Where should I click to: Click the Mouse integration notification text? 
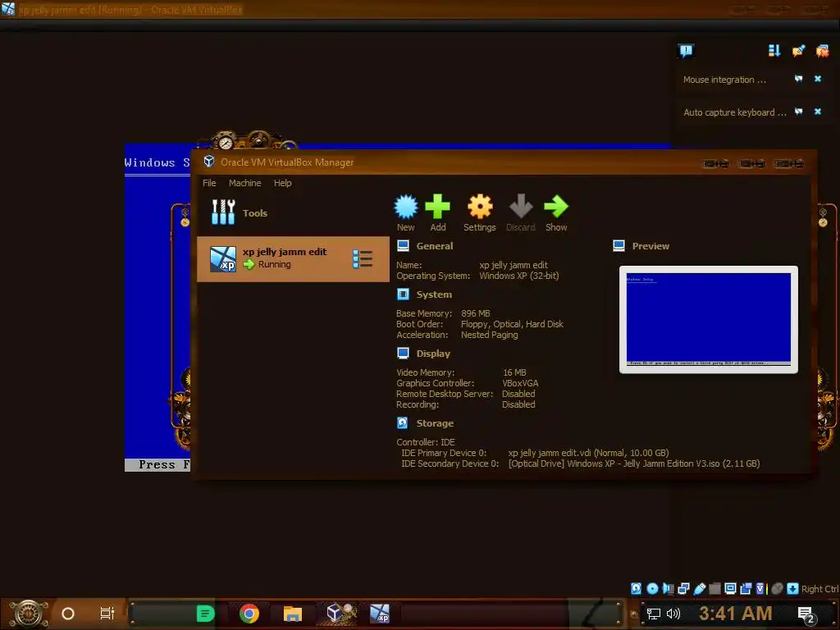tap(724, 80)
